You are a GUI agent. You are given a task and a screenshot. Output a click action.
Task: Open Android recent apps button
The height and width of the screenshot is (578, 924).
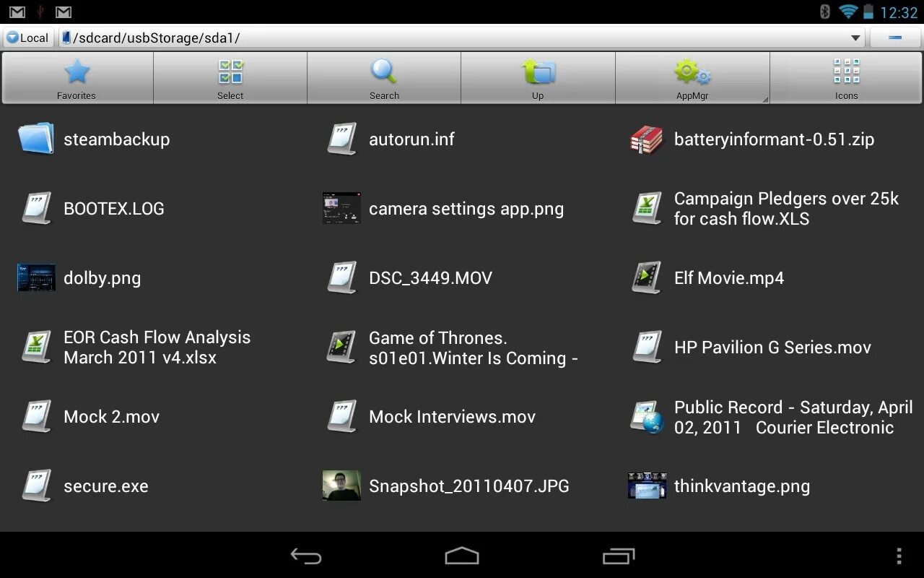tap(618, 556)
